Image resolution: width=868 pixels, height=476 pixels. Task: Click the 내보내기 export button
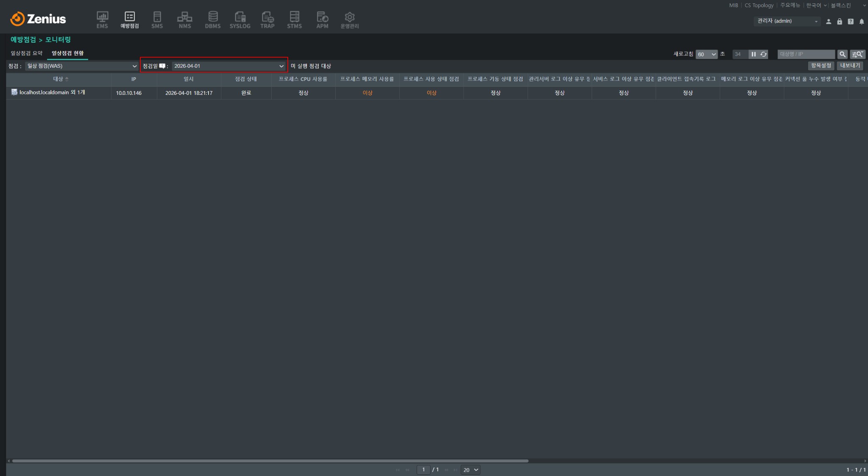(x=850, y=66)
